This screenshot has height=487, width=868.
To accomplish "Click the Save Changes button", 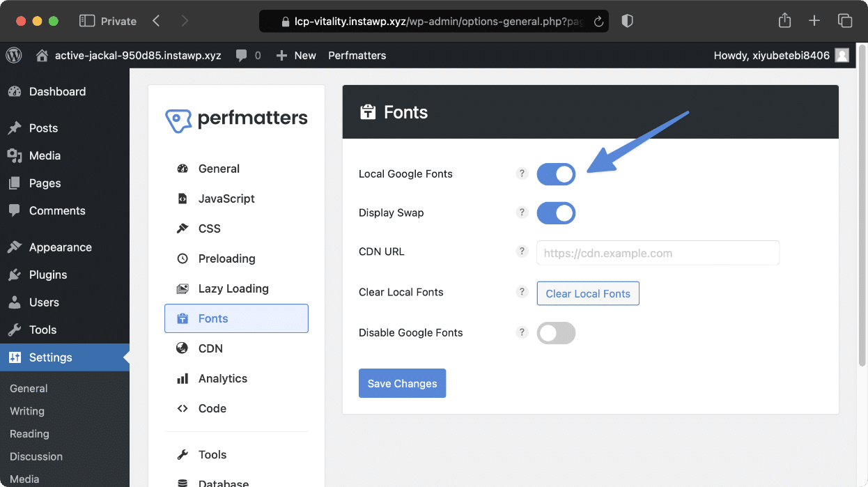I will [x=402, y=383].
